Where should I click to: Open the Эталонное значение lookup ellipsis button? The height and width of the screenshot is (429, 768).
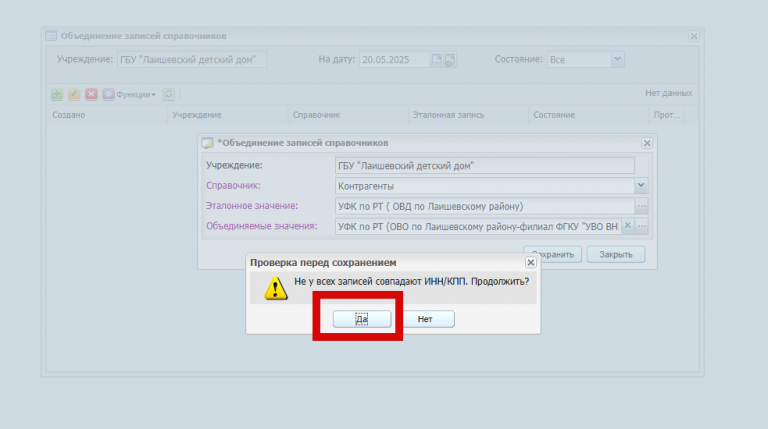pyautogui.click(x=641, y=206)
